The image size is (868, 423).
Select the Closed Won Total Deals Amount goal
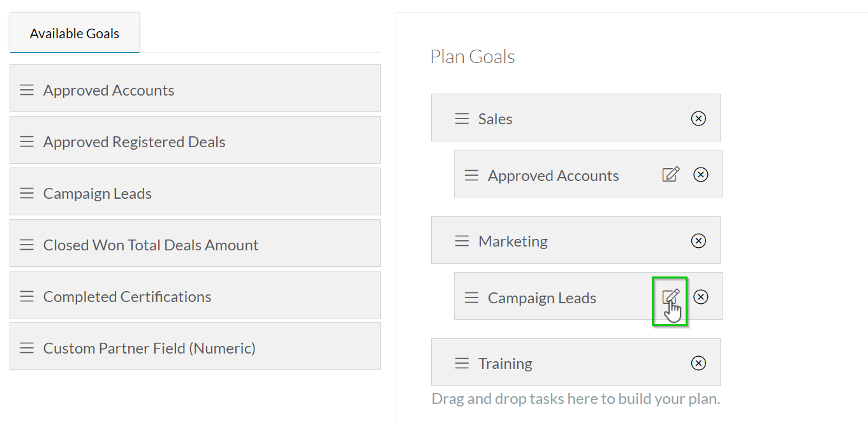coord(151,243)
